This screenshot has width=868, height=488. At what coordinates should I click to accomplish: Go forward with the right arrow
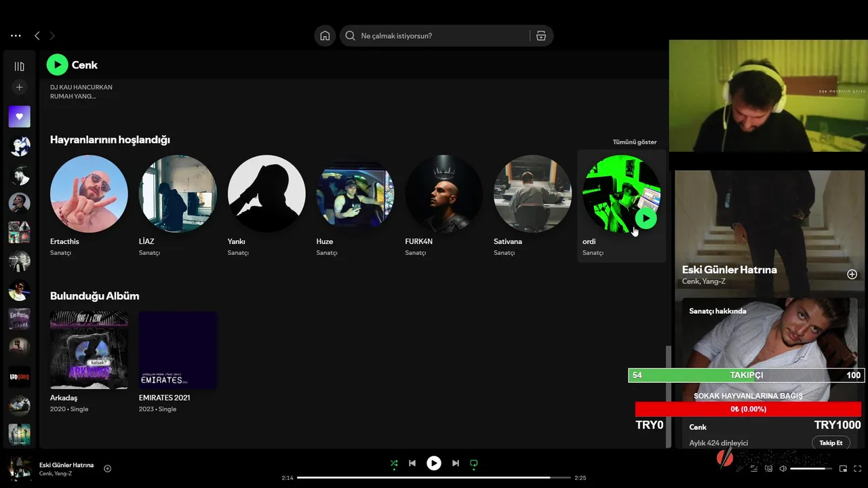[52, 36]
